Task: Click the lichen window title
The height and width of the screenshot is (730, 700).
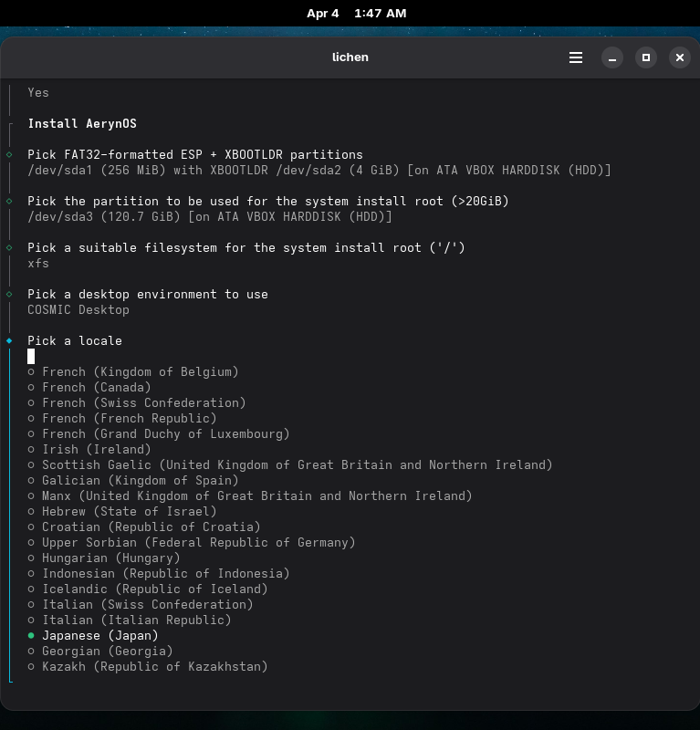Action: [350, 57]
